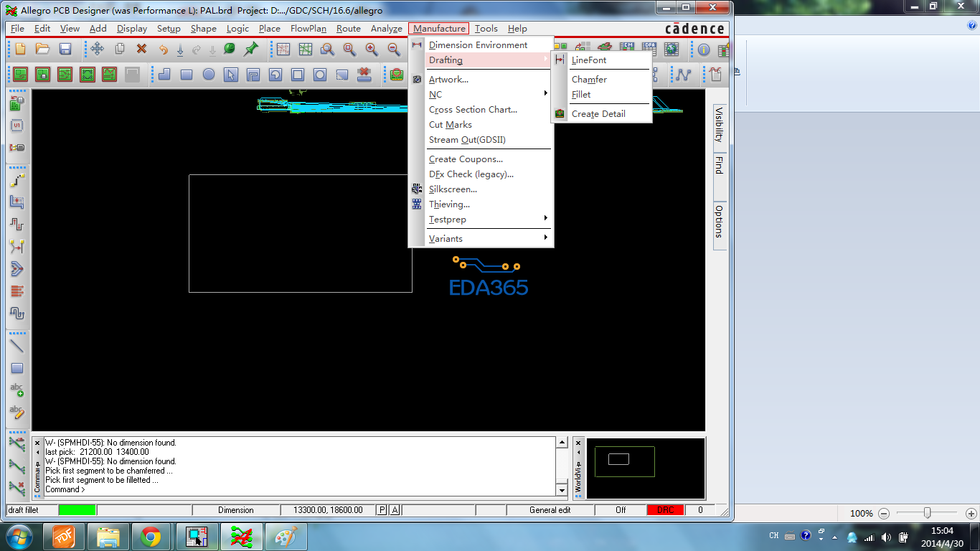Image resolution: width=980 pixels, height=551 pixels.
Task: Open the Setup menu
Action: (169, 29)
